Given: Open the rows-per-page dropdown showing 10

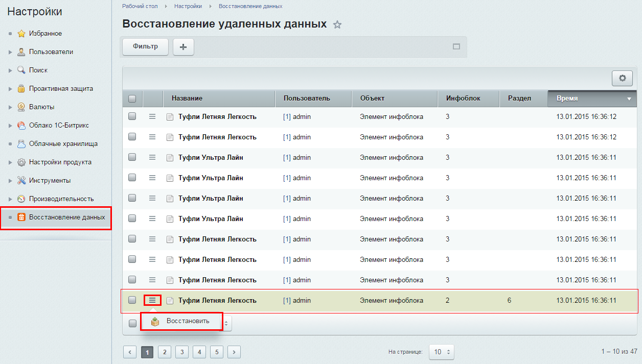Looking at the screenshot, I should [x=441, y=352].
